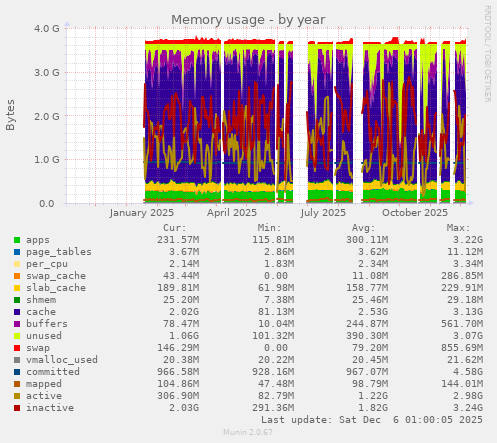Click active average value 1.22G
The width and height of the screenshot is (497, 443).
(x=373, y=396)
